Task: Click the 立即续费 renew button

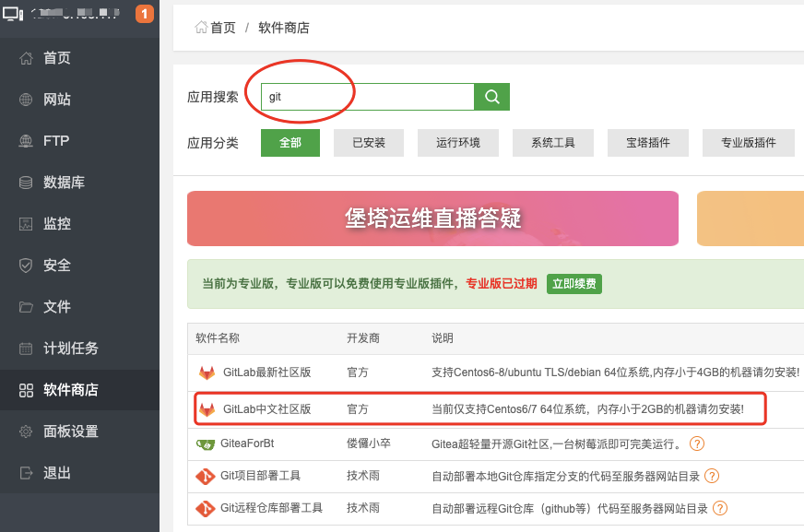Action: (574, 283)
